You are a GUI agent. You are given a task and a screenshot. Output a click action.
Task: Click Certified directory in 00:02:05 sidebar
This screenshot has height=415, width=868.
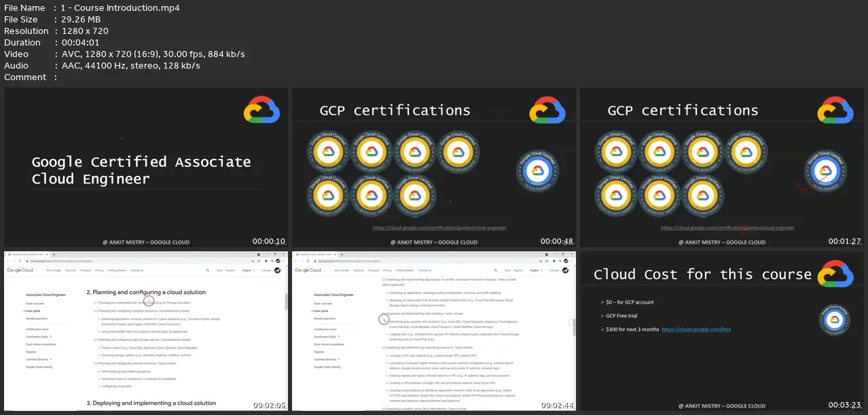pos(36,359)
